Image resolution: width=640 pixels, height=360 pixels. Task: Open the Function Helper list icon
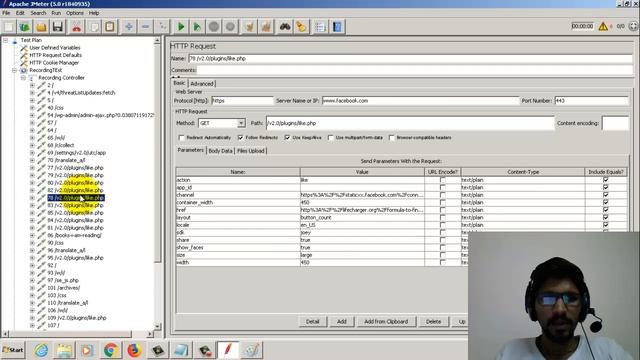click(320, 27)
